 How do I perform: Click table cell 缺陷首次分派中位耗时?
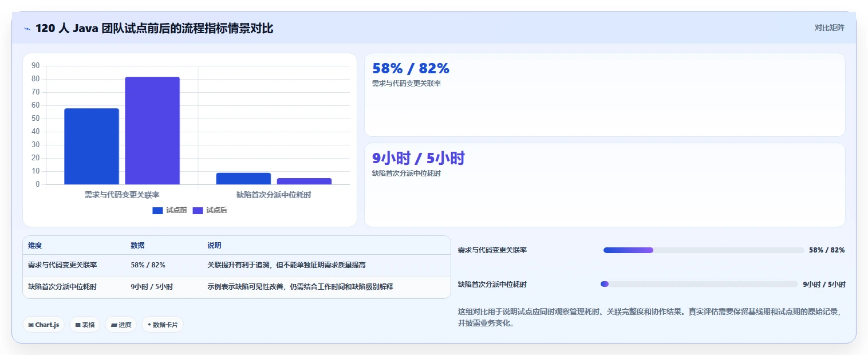click(62, 287)
